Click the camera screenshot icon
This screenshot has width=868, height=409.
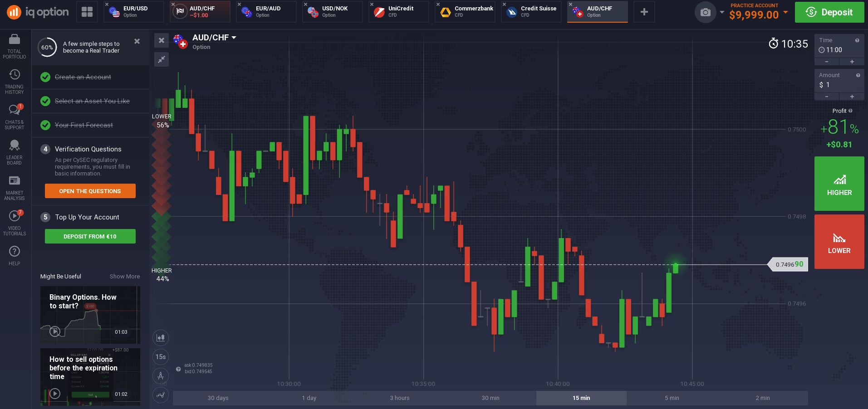tap(705, 12)
